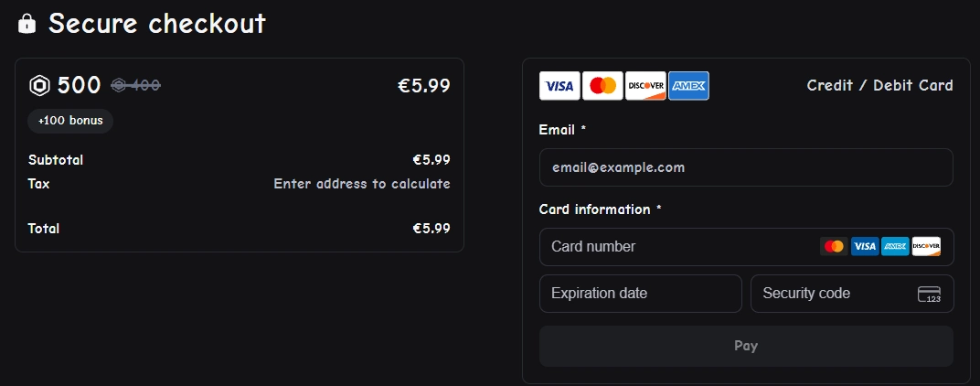Screen dimensions: 980x386
Task: Click the large Amex card logo
Action: point(688,86)
